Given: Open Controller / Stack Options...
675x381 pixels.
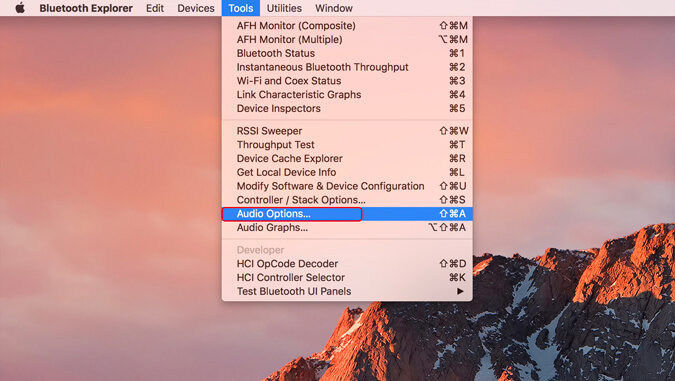Looking at the screenshot, I should click(x=347, y=199).
